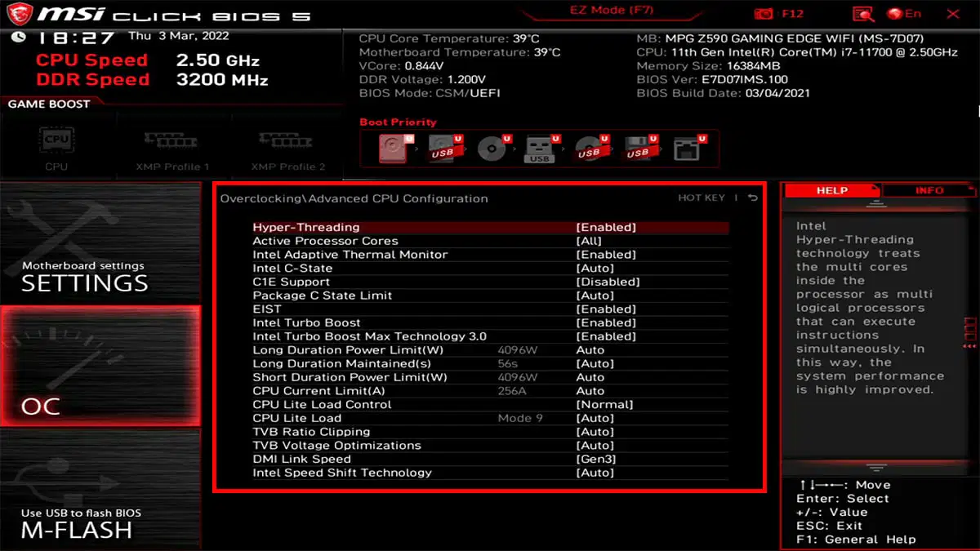Click the Memory Size: 16384MB text
The height and width of the screenshot is (551, 980).
708,66
